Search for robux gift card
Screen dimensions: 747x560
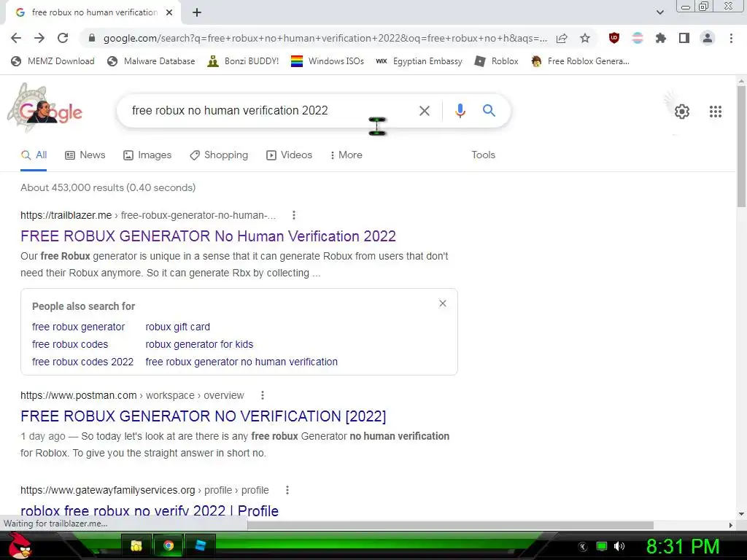click(178, 327)
